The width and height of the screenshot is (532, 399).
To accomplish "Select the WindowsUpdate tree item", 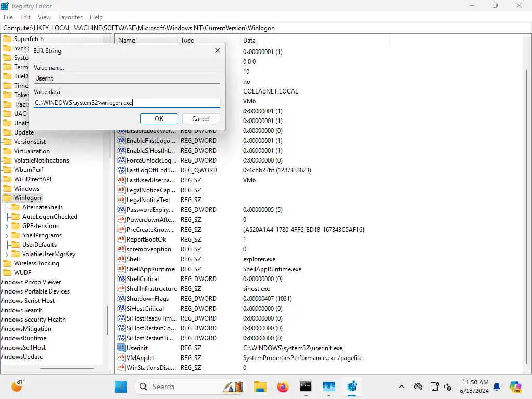I will (x=22, y=357).
